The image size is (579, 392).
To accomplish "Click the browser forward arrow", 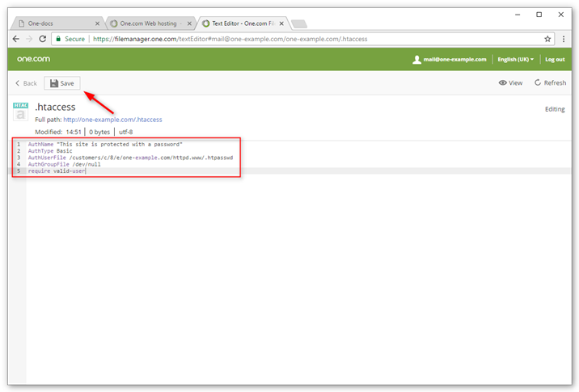I will tap(29, 39).
